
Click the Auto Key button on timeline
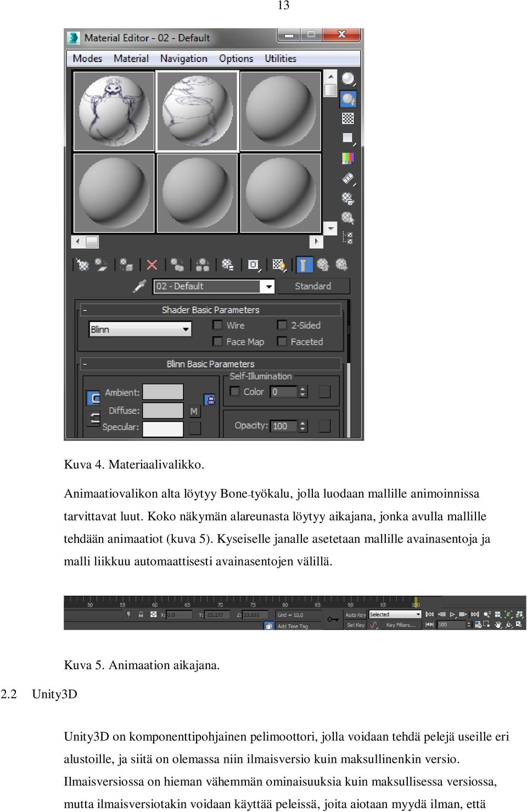point(355,615)
